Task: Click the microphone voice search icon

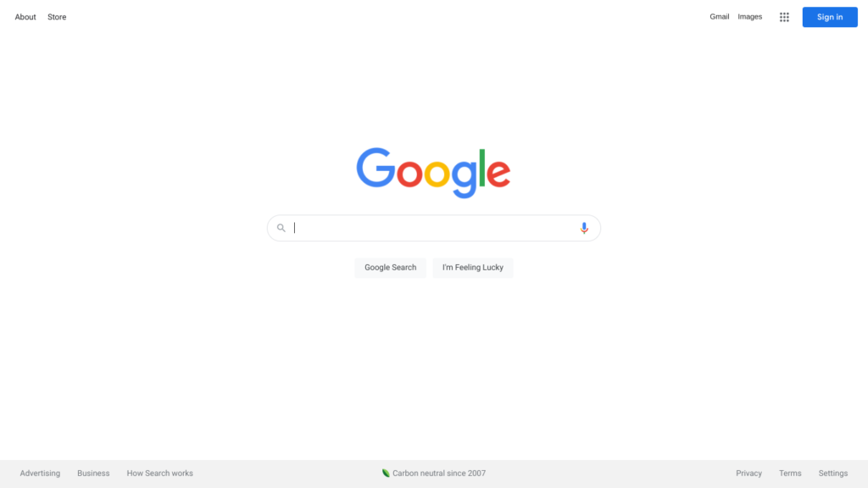Action: pos(584,228)
